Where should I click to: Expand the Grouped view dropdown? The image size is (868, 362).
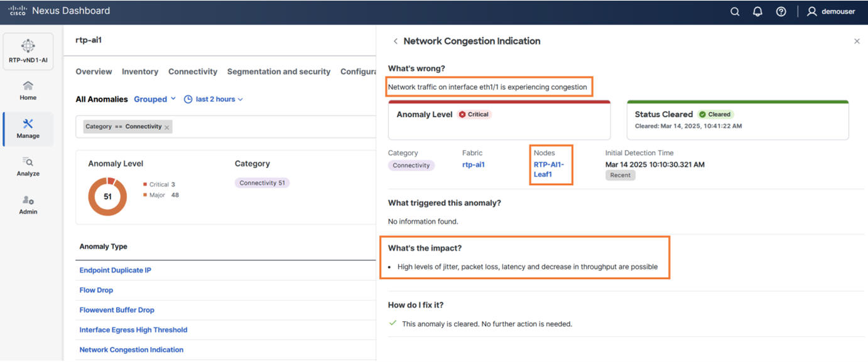tap(155, 99)
